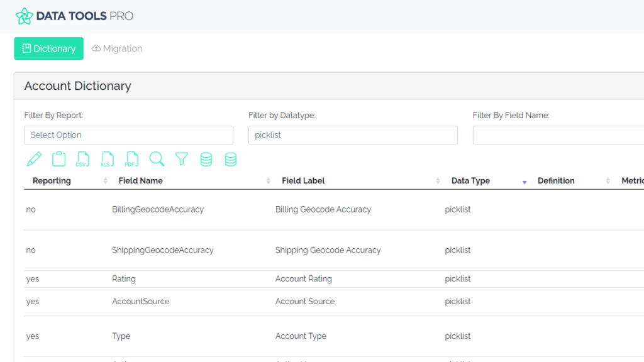Screen dimensions: 644x362
Task: Select the second database icon in toolbar
Action: pos(230,159)
